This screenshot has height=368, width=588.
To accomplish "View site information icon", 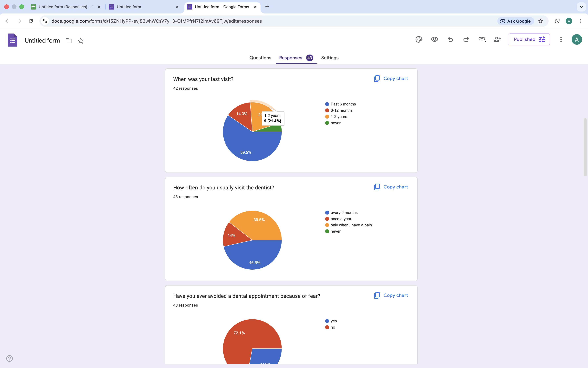I will [x=45, y=21].
